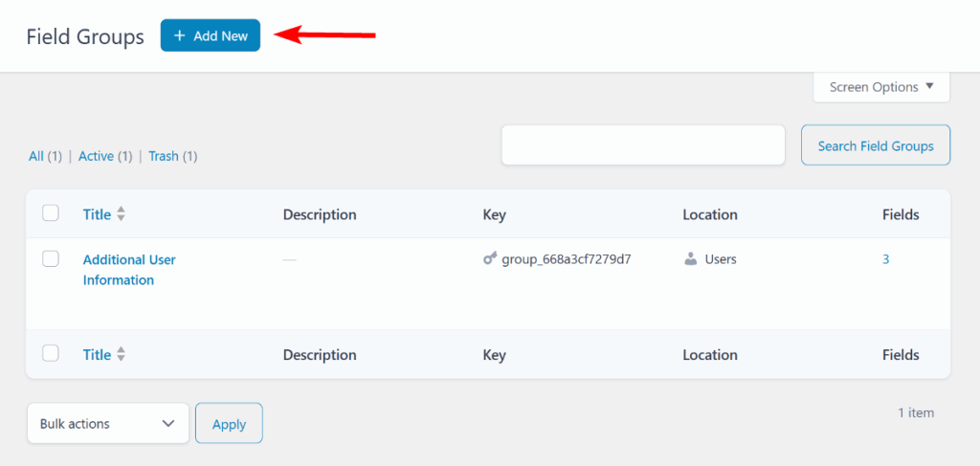Open the Bulk actions dropdown
The image size is (980, 466).
[107, 423]
